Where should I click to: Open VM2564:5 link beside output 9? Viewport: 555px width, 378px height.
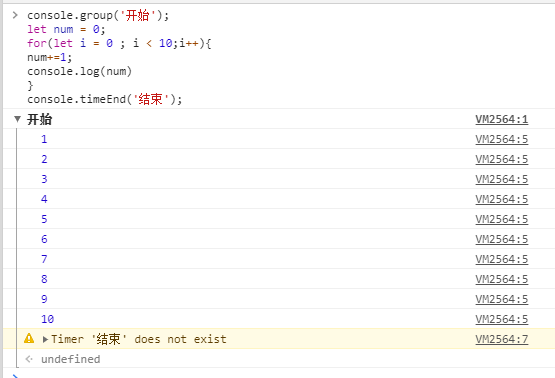coord(502,299)
